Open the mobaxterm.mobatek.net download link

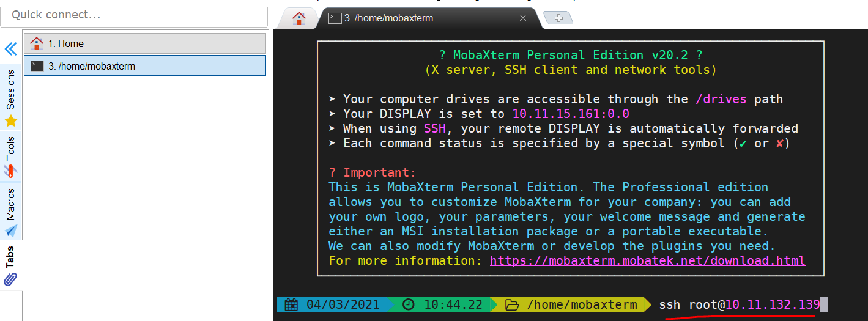[647, 260]
